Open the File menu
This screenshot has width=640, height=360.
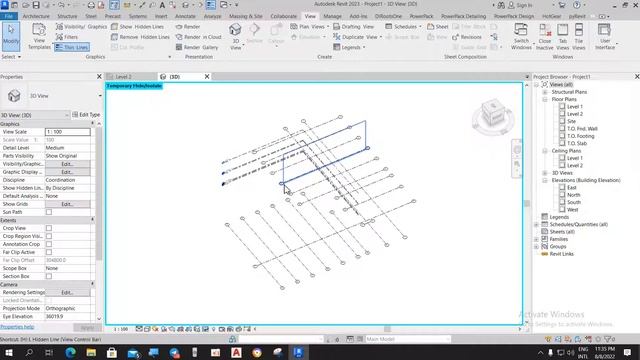click(x=9, y=16)
